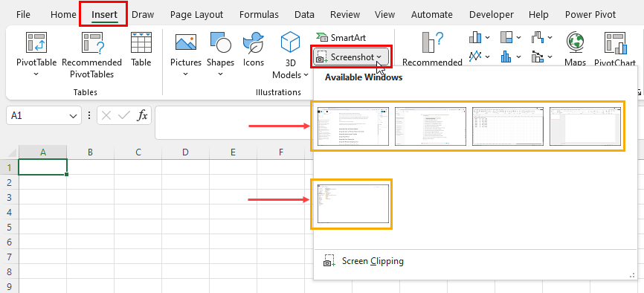Open Recommended Charts
644x293 pixels.
click(x=432, y=49)
